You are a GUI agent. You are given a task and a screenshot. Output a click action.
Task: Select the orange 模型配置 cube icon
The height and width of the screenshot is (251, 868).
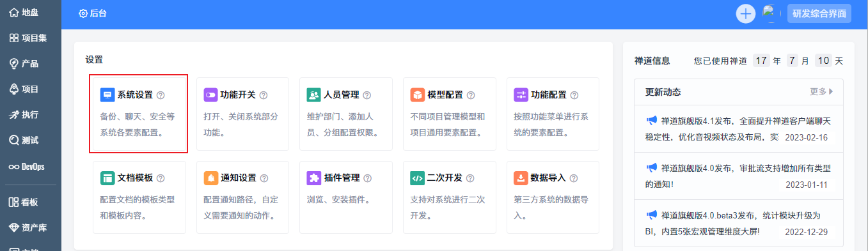[x=417, y=95]
